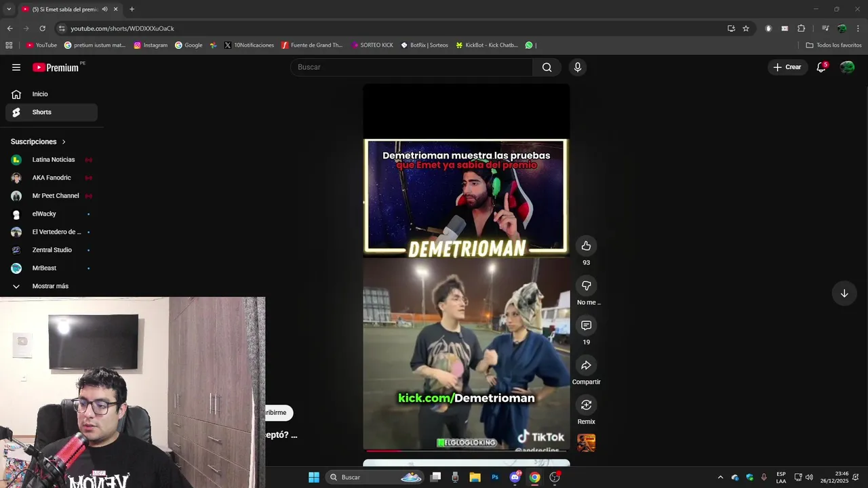This screenshot has width=868, height=488.
Task: Open the ticket-shaped extension icon
Action: pos(785,28)
